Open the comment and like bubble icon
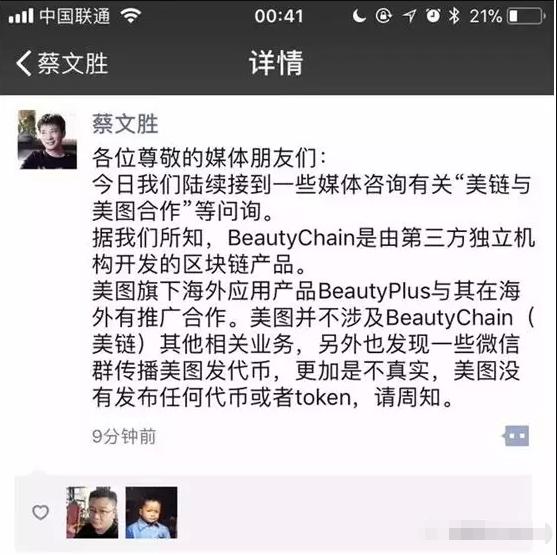 [x=516, y=436]
